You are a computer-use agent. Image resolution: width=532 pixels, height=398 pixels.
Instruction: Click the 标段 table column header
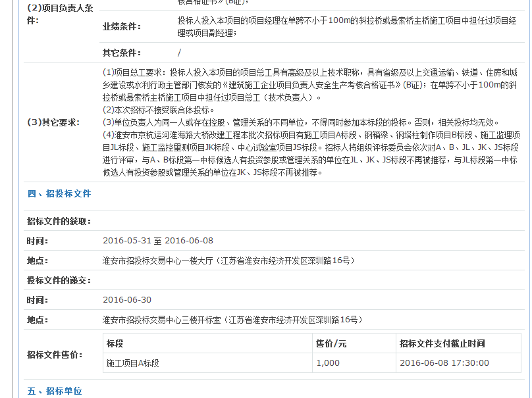(115, 343)
